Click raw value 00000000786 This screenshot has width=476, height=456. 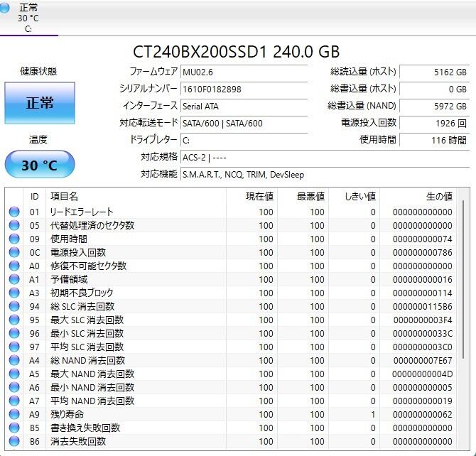(x=422, y=253)
